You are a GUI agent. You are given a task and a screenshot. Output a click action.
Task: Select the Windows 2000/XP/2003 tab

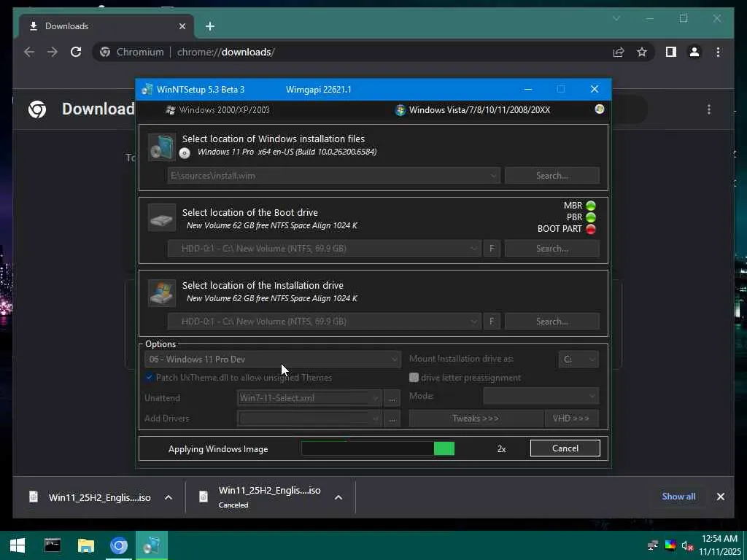pos(217,110)
